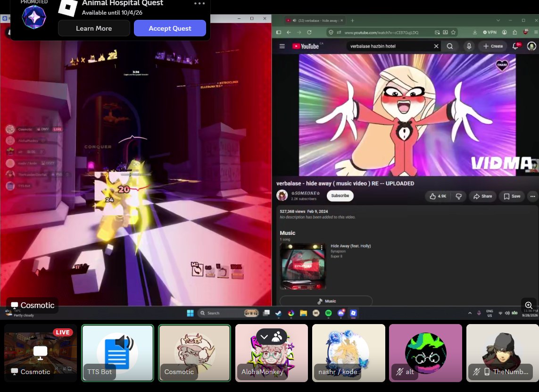
Task: Click the Accept Quest button
Action: pyautogui.click(x=170, y=28)
